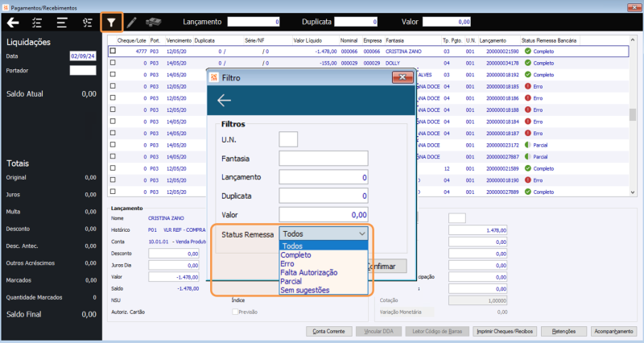Viewport: 644px width, 343px height.
Task: Click the Filtro dialog title icon
Action: [213, 77]
